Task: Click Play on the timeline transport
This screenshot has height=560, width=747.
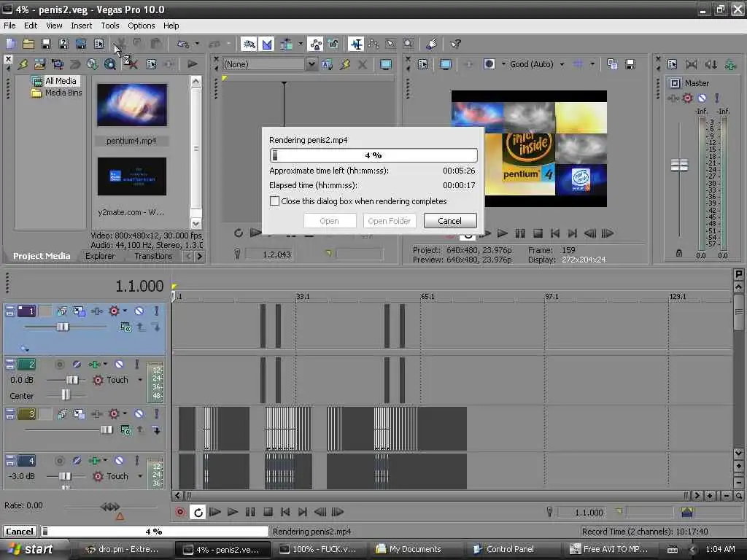Action: coord(233,513)
